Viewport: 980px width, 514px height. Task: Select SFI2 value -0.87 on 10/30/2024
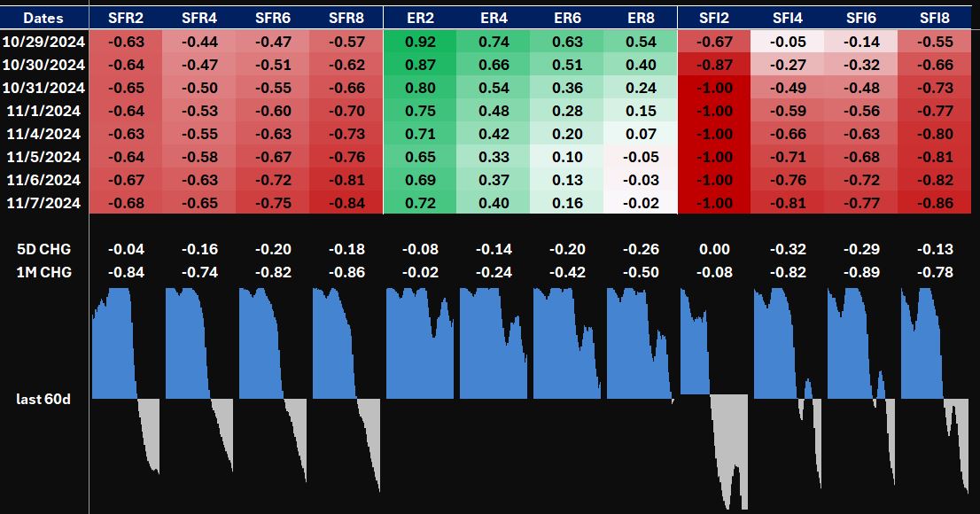pos(714,65)
